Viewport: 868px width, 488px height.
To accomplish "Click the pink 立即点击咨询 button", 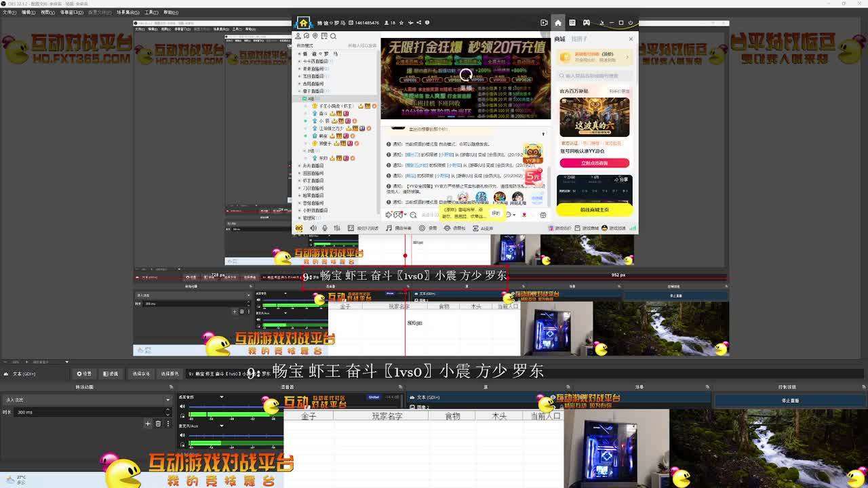I will (594, 163).
